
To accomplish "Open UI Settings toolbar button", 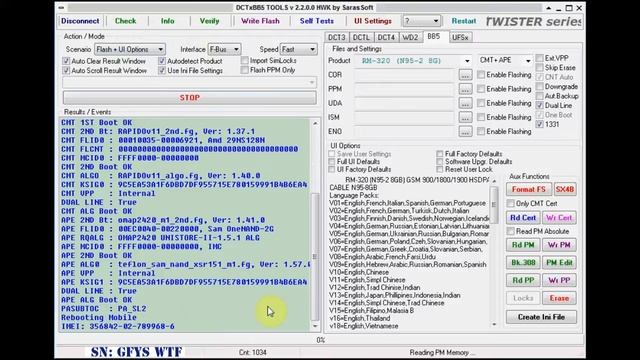I will (373, 21).
